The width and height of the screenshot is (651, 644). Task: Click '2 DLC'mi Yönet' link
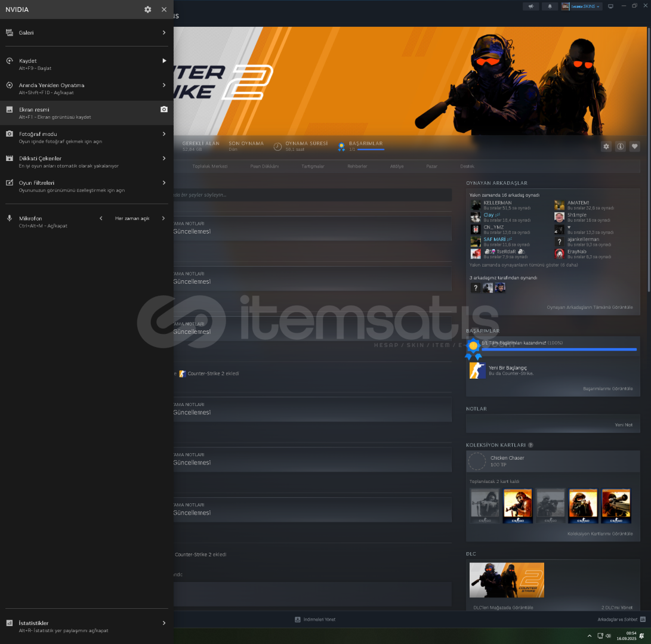617,608
